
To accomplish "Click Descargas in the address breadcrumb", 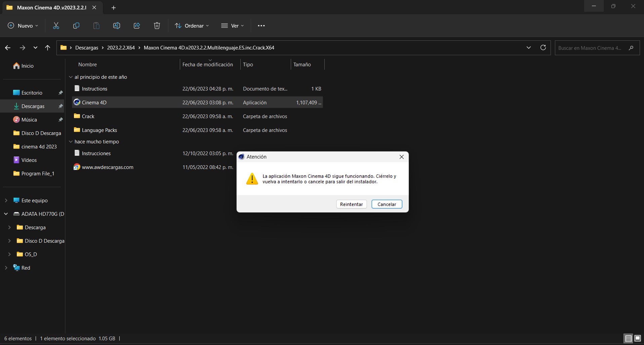I will pos(87,48).
